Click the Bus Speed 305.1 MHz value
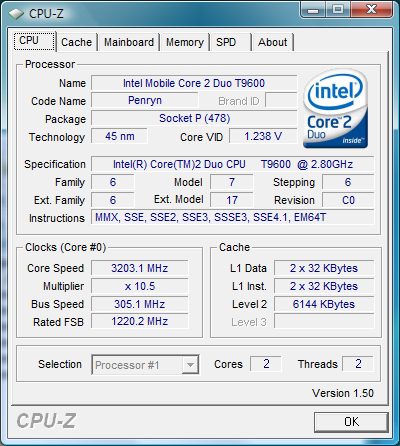The height and width of the screenshot is (446, 400). coord(140,304)
